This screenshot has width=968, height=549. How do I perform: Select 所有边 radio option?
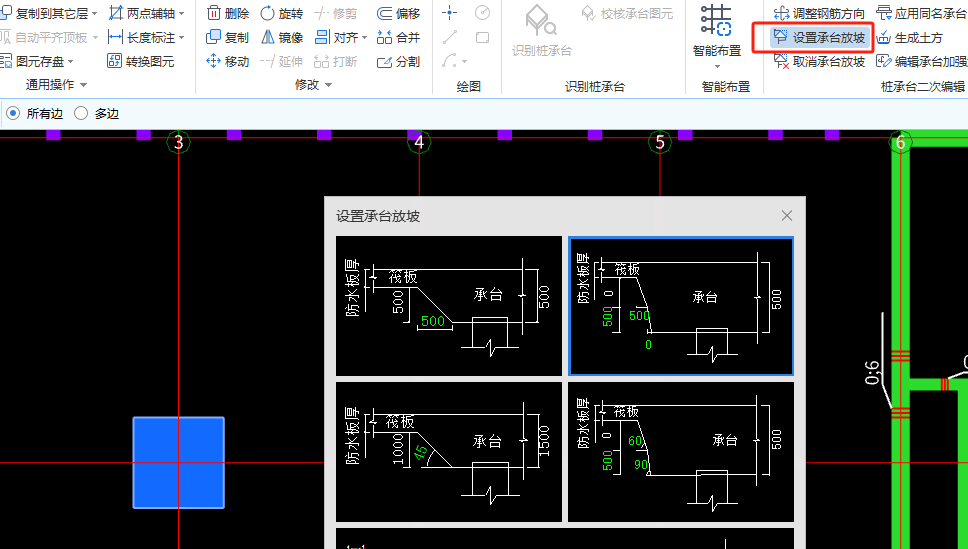[x=35, y=113]
